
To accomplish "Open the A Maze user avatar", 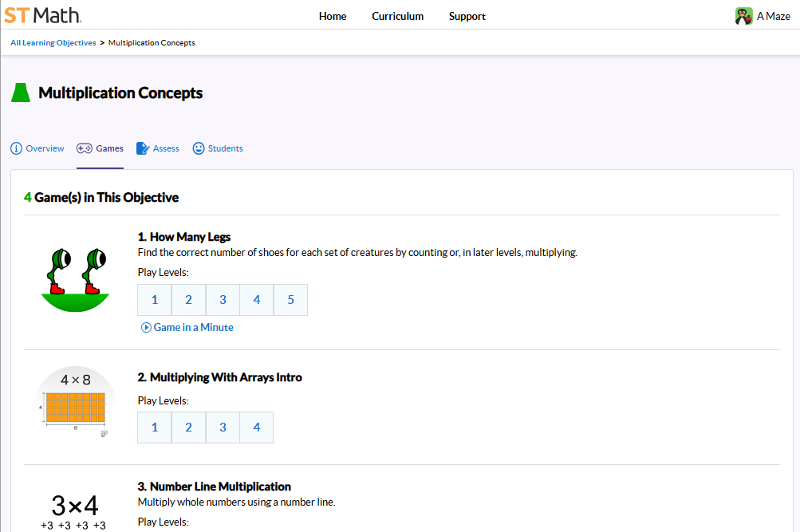I will pyautogui.click(x=743, y=16).
